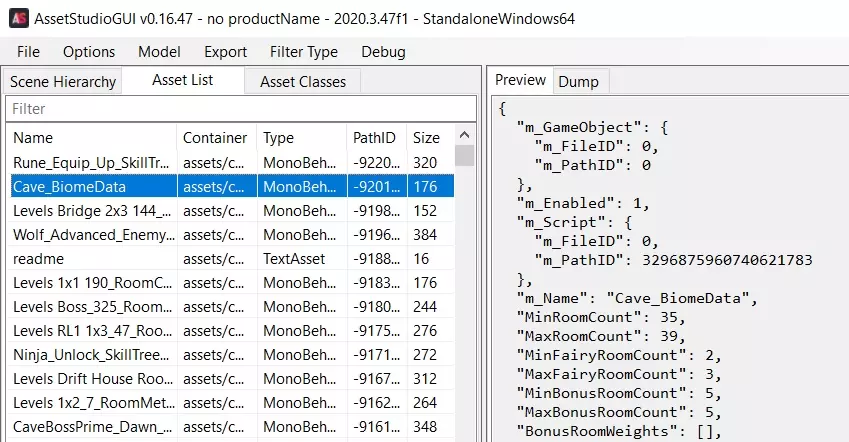
Task: Open the Filter Type menu
Action: pos(304,52)
